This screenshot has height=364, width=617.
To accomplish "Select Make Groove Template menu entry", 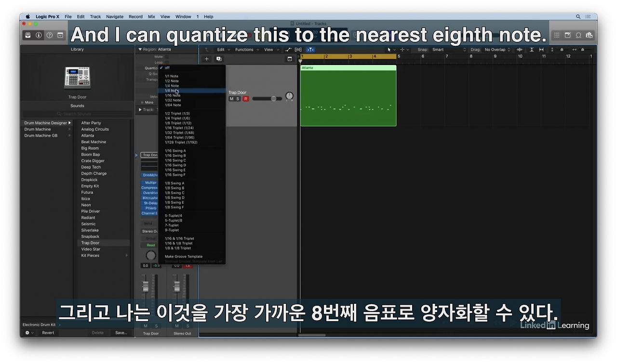I will pos(192,257).
